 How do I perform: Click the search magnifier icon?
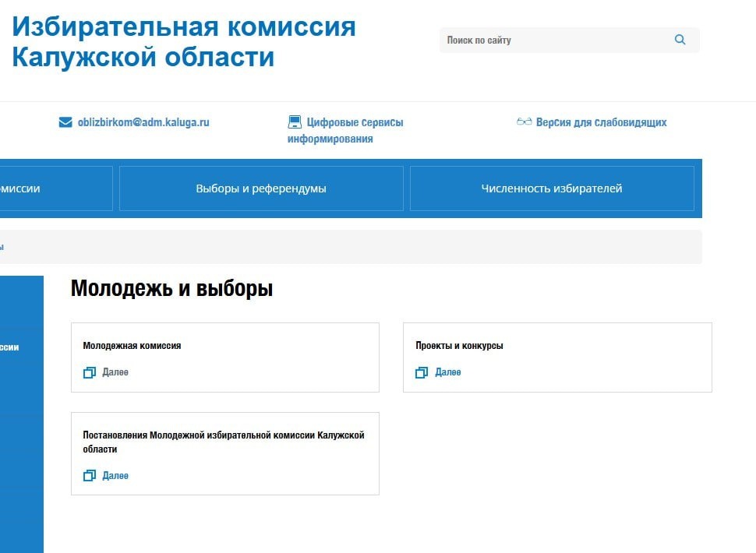(680, 40)
